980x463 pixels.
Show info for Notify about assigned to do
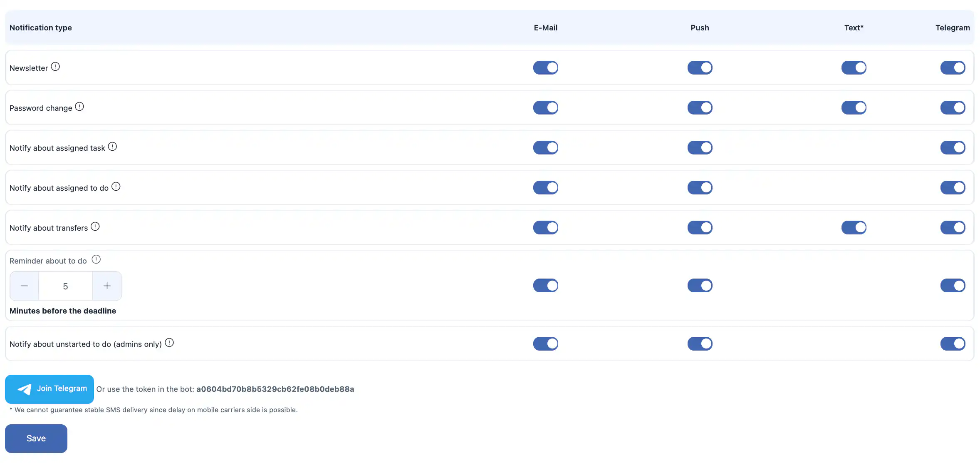point(116,187)
